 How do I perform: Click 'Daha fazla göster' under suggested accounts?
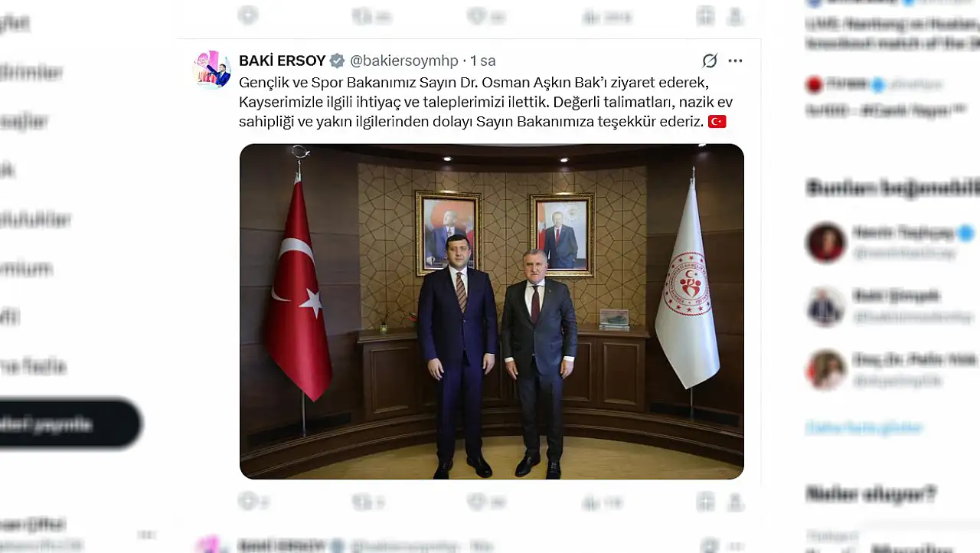tap(864, 427)
